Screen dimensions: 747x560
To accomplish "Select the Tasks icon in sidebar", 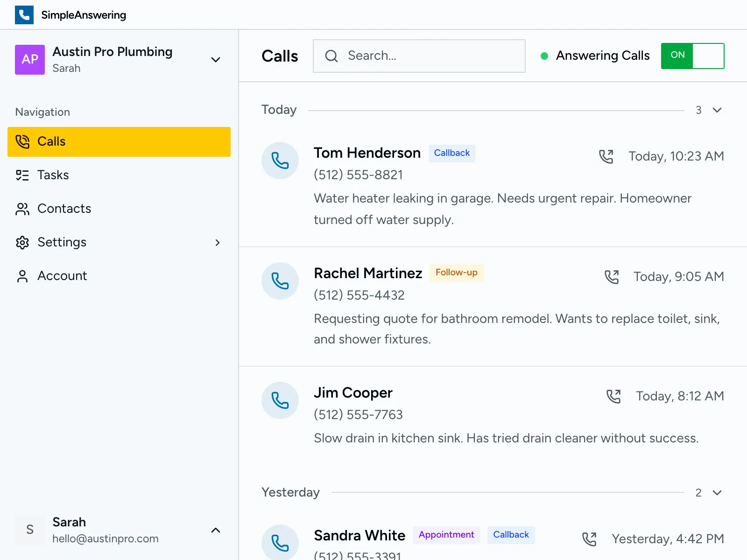I will click(x=21, y=175).
